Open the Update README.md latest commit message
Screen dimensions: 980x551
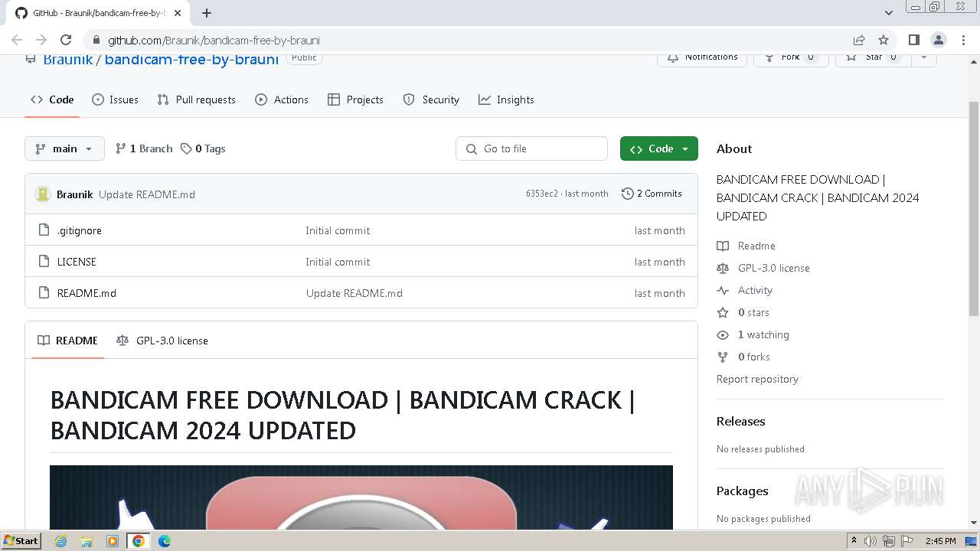tap(147, 194)
